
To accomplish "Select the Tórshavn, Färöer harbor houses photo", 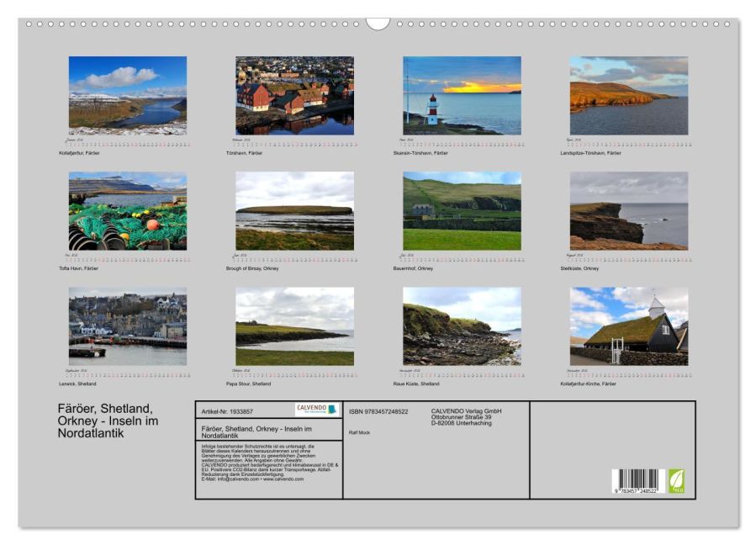I will coord(294,96).
